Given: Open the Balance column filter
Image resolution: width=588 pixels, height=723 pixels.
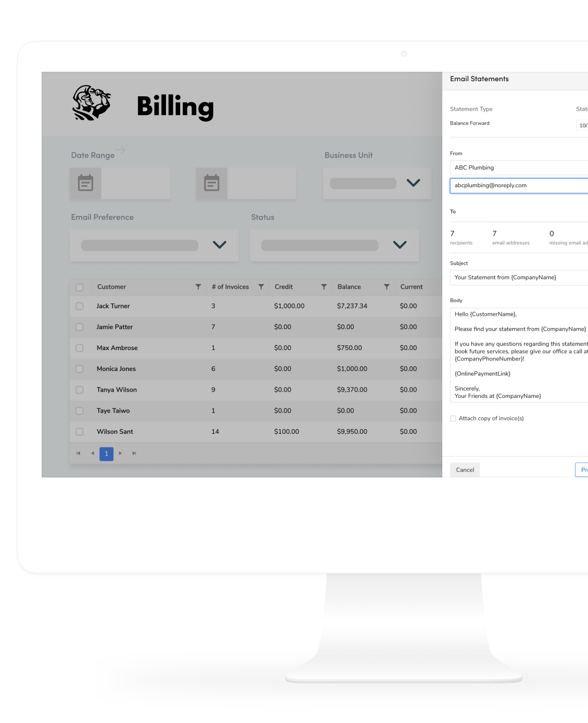Looking at the screenshot, I should (x=387, y=287).
